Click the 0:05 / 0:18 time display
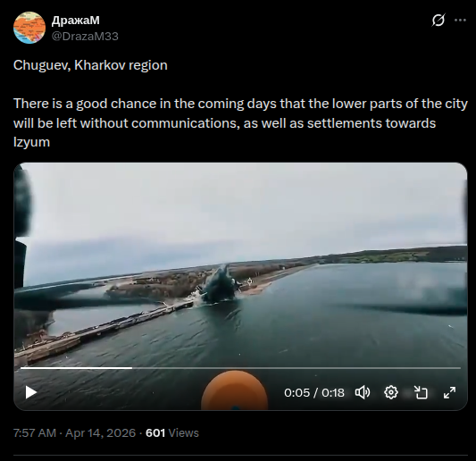 click(314, 393)
